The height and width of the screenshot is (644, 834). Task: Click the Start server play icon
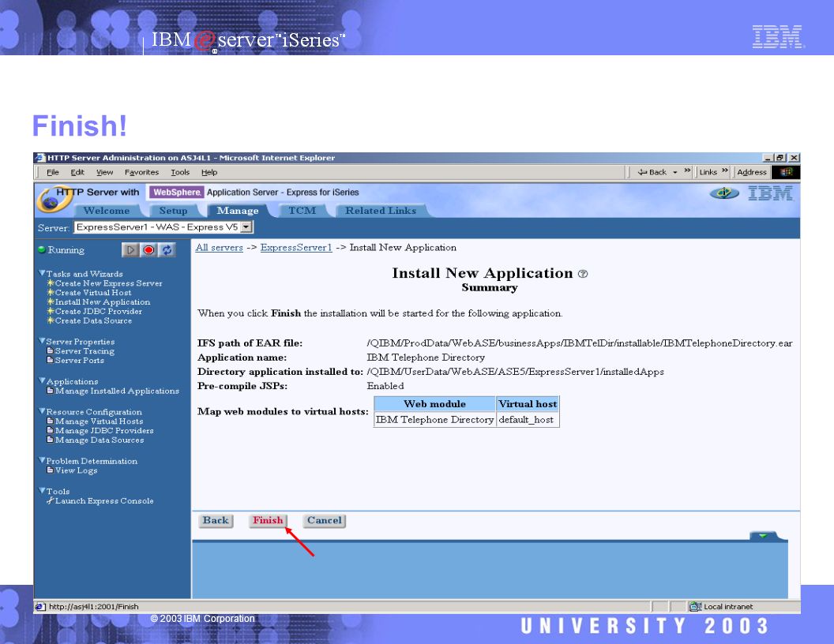130,249
